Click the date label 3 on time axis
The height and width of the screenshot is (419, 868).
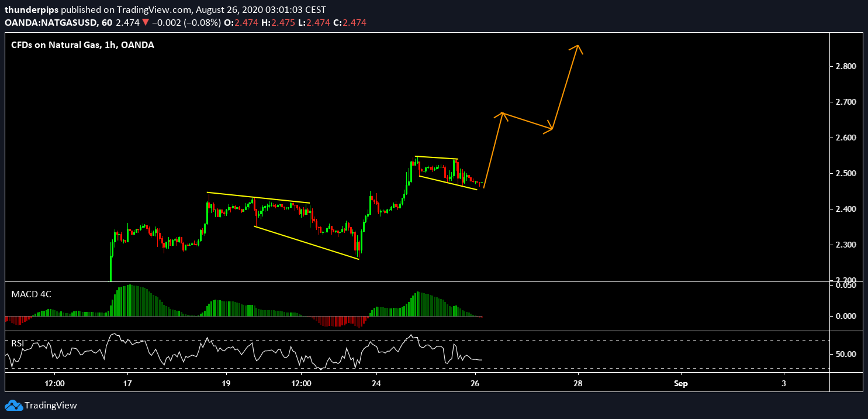point(783,384)
